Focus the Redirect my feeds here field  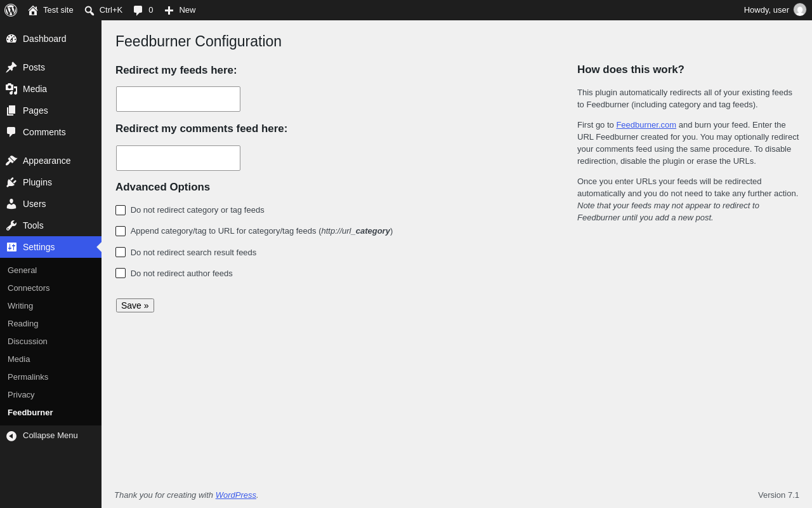point(178,99)
